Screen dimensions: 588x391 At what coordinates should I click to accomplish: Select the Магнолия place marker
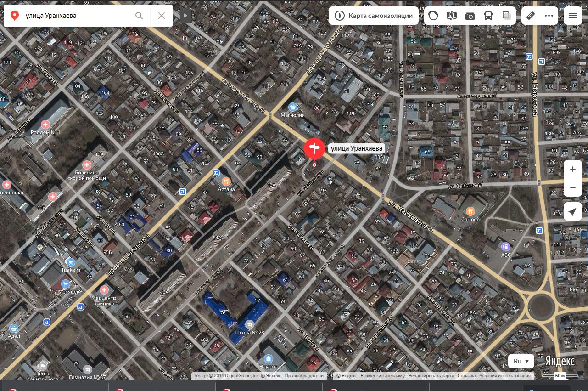coord(292,107)
